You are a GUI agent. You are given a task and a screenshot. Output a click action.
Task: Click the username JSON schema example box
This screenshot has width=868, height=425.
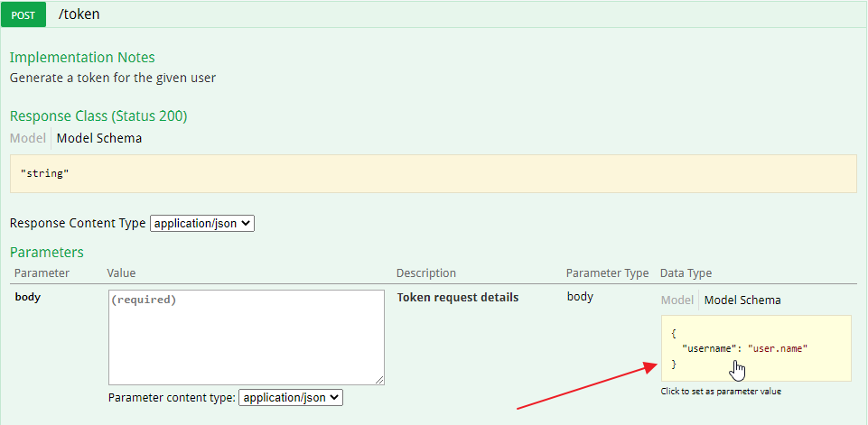point(755,347)
